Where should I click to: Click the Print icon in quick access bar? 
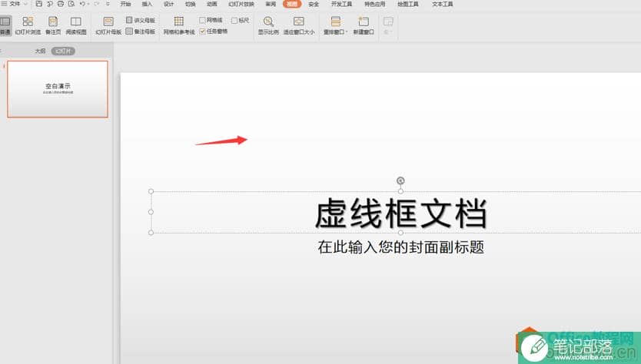60,4
